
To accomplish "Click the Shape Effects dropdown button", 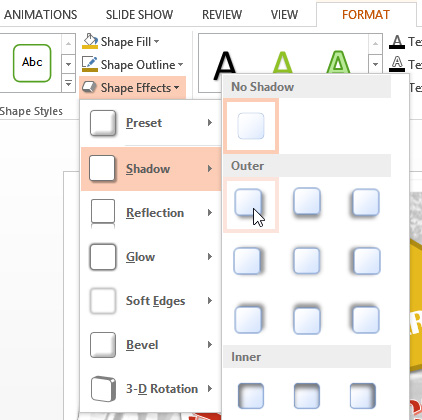I will coord(132,88).
